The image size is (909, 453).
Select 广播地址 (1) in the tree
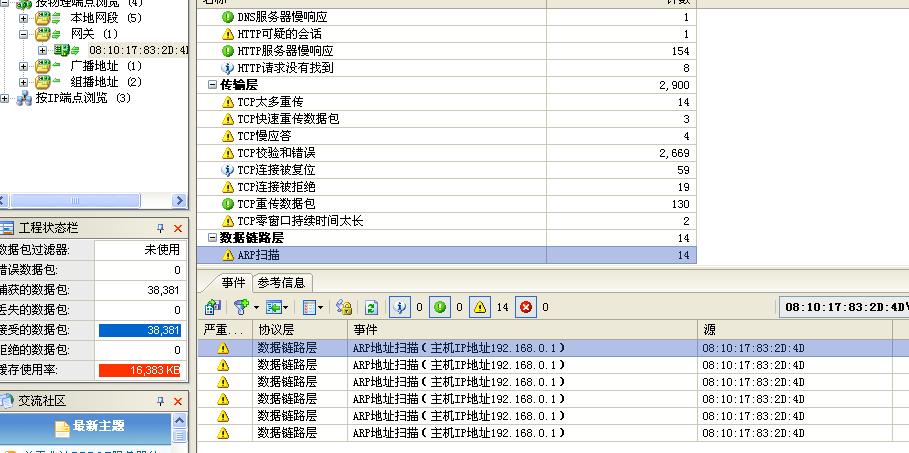click(x=106, y=66)
